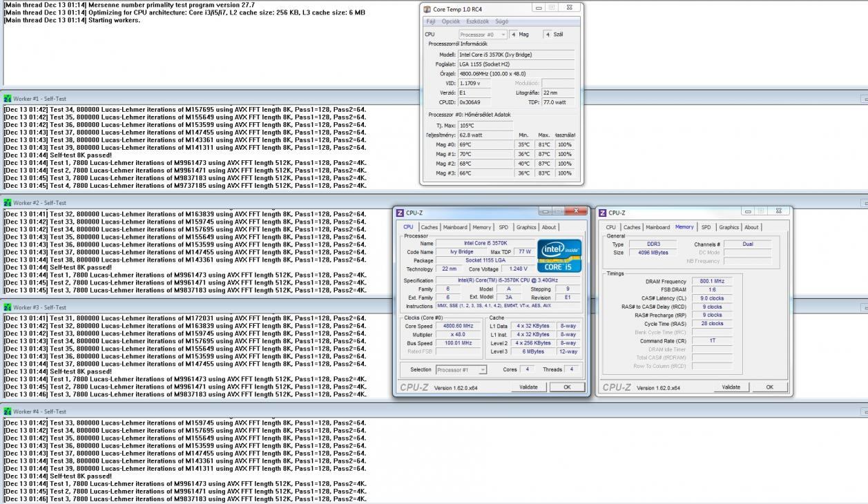Image resolution: width=868 pixels, height=504 pixels.
Task: Click the Mag #1 temperature 70°C
Action: click(x=485, y=154)
